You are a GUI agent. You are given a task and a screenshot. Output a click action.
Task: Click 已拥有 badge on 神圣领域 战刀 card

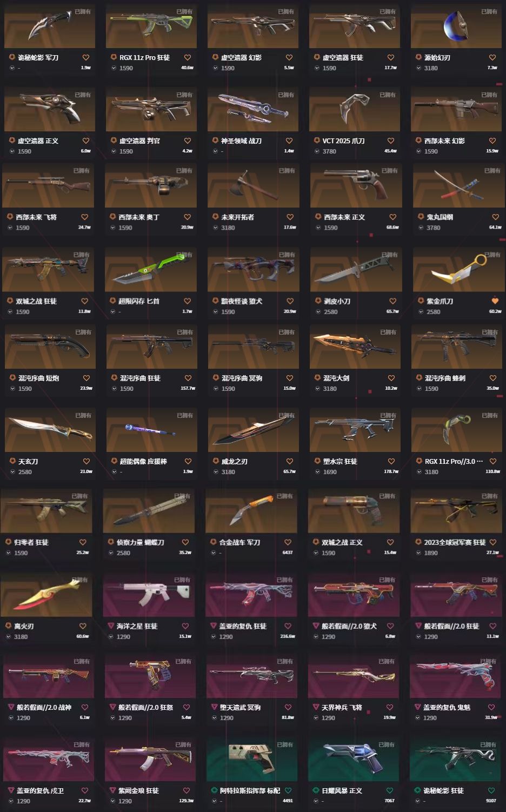tap(286, 95)
